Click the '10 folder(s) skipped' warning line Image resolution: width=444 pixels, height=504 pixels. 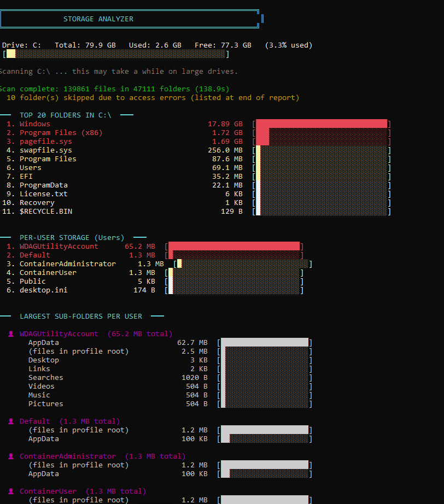pyautogui.click(x=153, y=97)
